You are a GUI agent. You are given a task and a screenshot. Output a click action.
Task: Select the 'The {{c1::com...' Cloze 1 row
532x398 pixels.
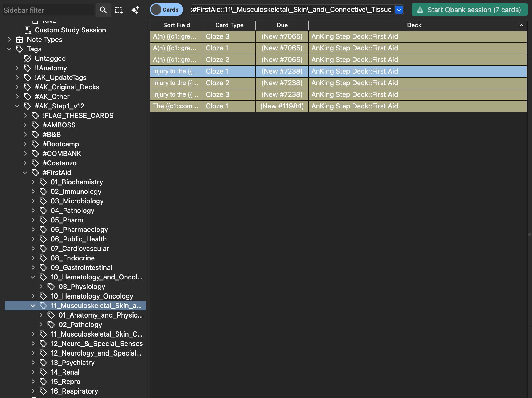(339, 106)
